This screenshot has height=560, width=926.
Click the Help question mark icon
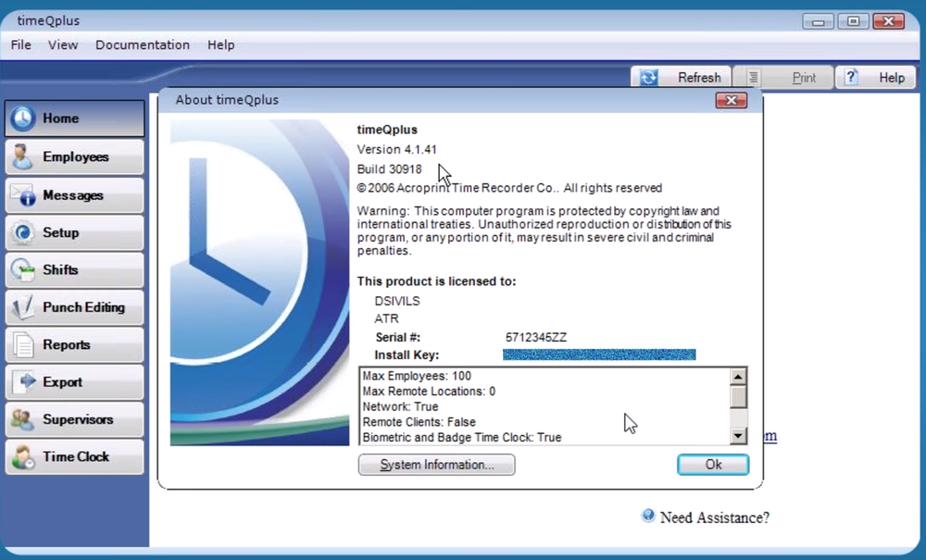[x=850, y=77]
